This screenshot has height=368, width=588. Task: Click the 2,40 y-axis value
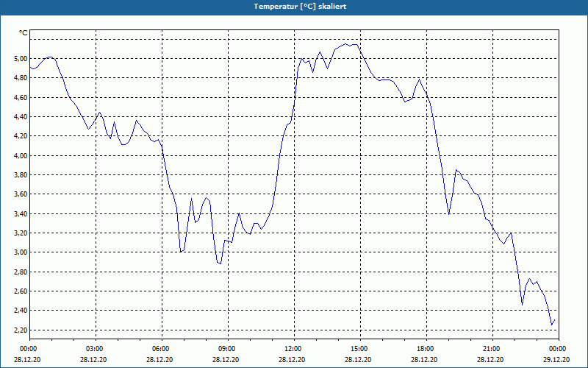click(21, 311)
